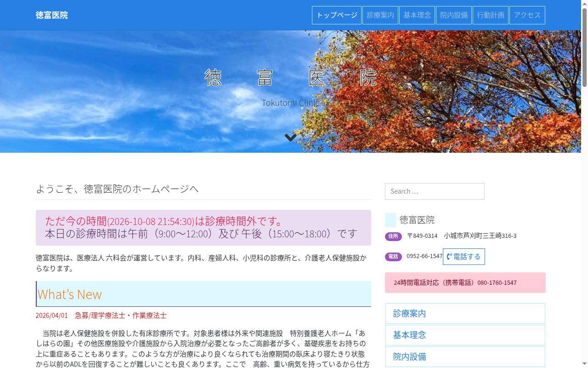Open 院内設備 in the sidebar list

465,356
